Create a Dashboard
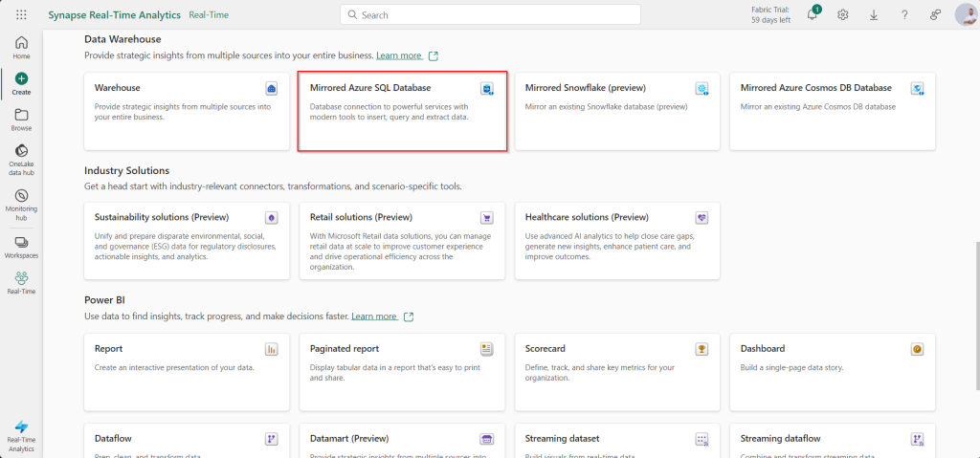 (x=833, y=372)
